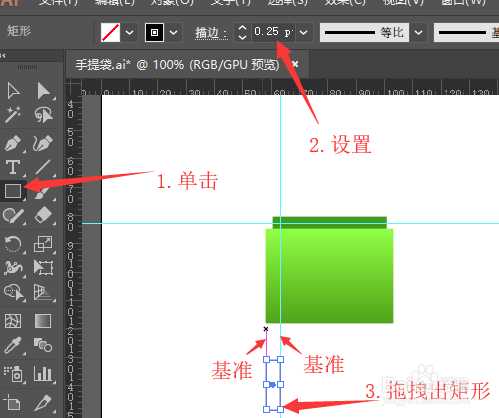The height and width of the screenshot is (418, 499).
Task: Click the dark green top strip
Action: click(x=329, y=223)
